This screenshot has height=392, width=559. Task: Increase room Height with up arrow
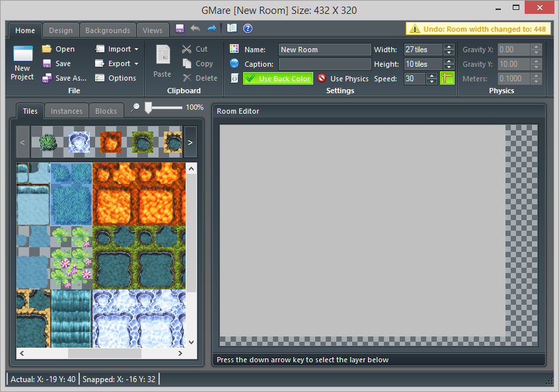coord(449,61)
